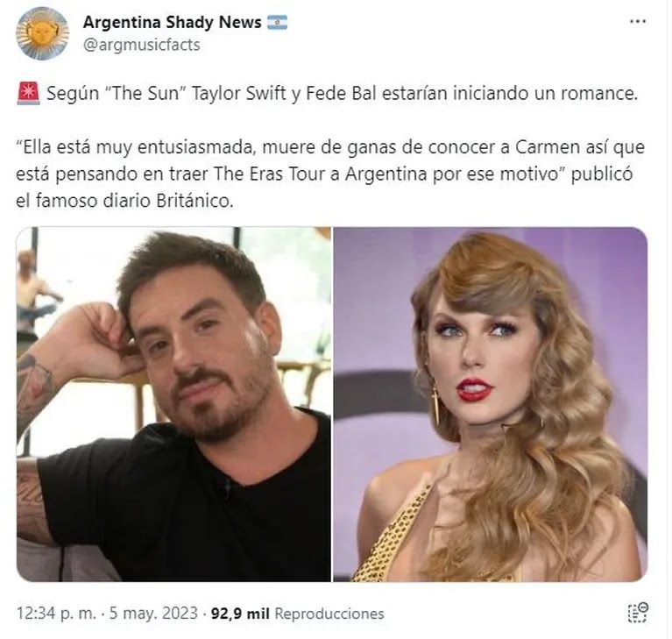Select the Argentina flag emoji beside the name

277,22
